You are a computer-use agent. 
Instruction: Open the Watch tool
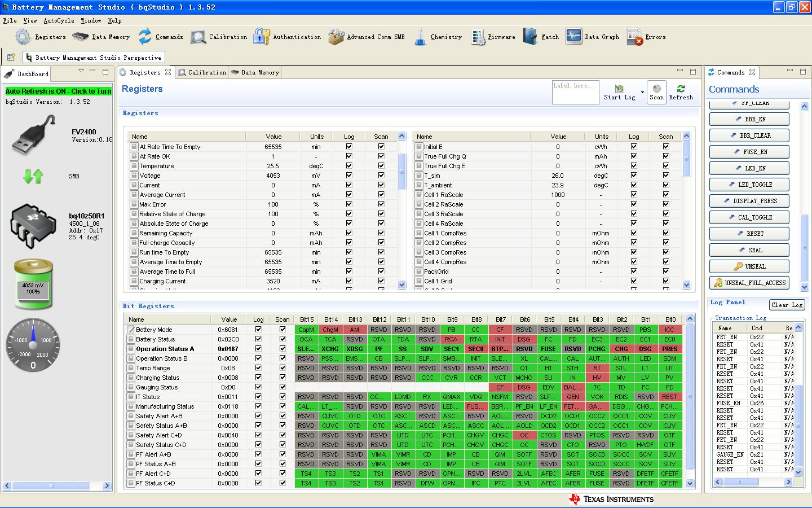pyautogui.click(x=530, y=37)
